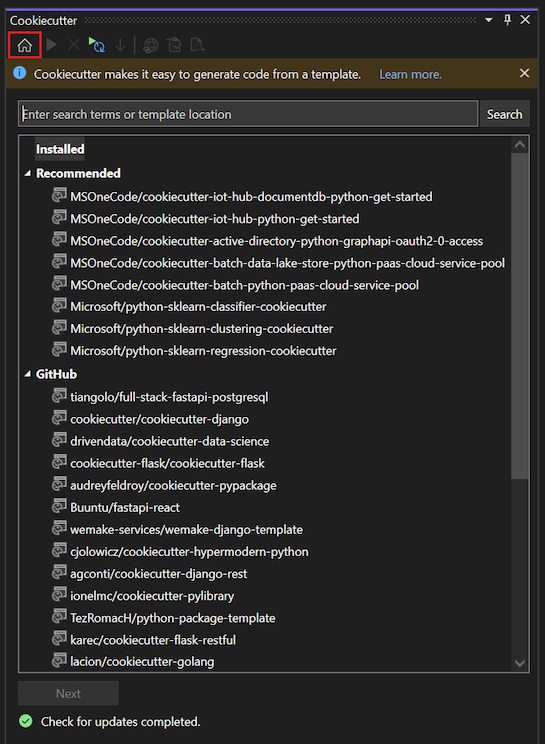This screenshot has width=545, height=744.
Task: Select the Installed heading
Action: point(60,149)
